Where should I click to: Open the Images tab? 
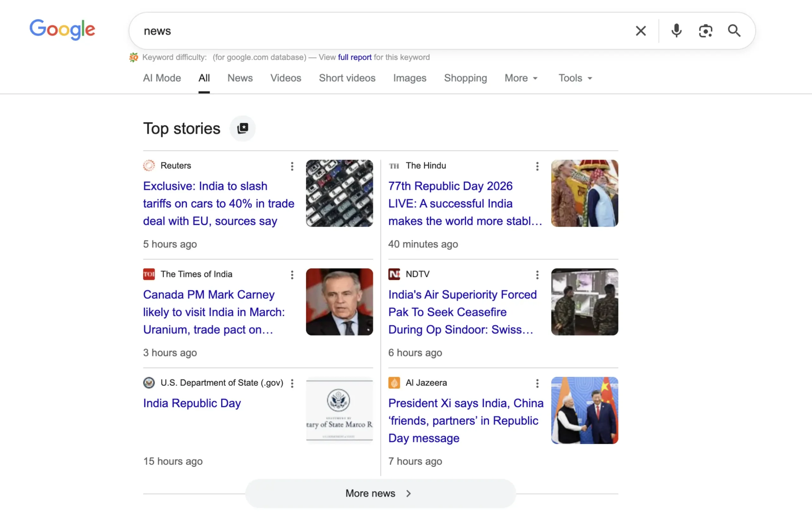click(x=409, y=78)
